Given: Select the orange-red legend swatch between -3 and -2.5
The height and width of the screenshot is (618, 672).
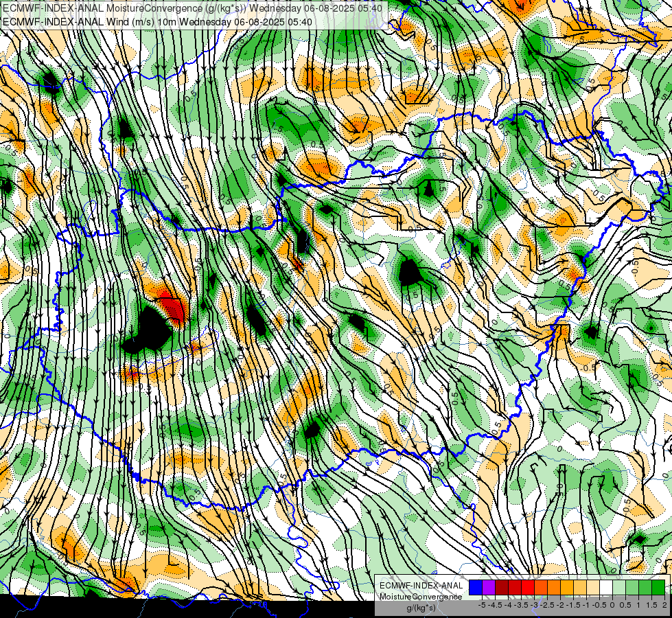Looking at the screenshot, I should click(541, 587).
